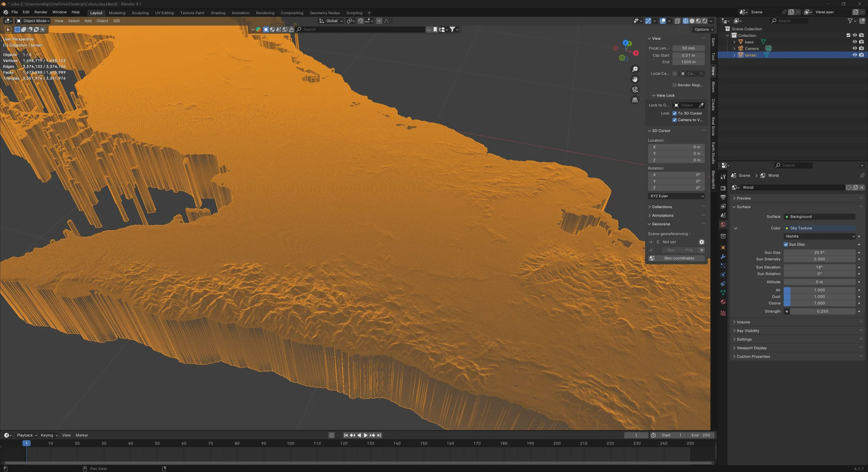This screenshot has width=868, height=472.
Task: Expand the Volume section in World properties
Action: point(743,322)
